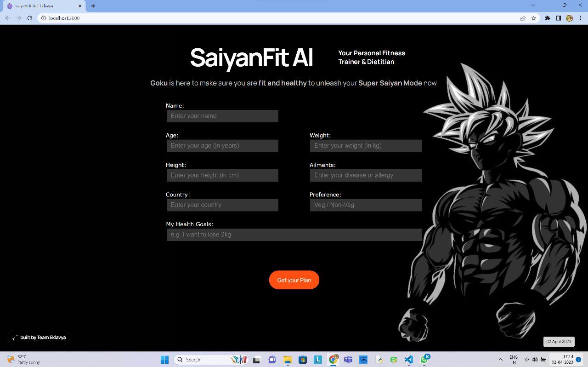
Task: Open Microsoft Store from taskbar
Action: tap(303, 360)
